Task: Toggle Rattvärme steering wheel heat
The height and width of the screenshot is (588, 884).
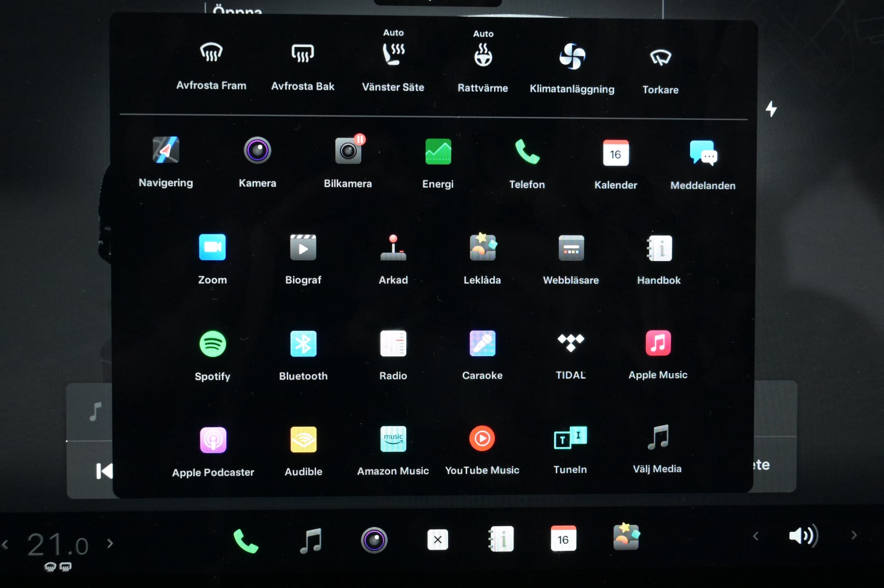Action: tap(483, 55)
